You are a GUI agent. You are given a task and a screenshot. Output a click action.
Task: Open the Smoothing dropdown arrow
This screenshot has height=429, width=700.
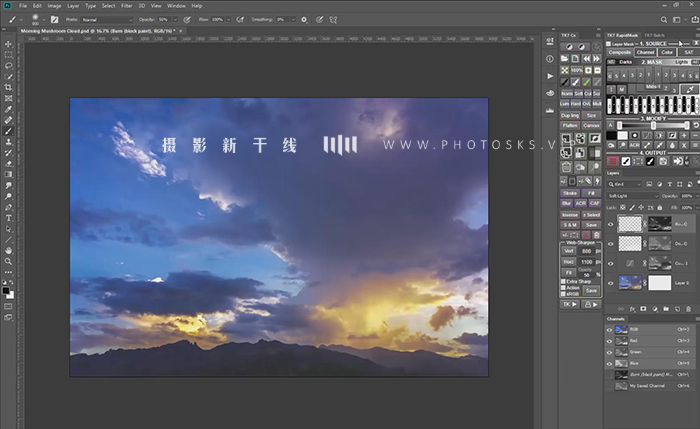293,20
